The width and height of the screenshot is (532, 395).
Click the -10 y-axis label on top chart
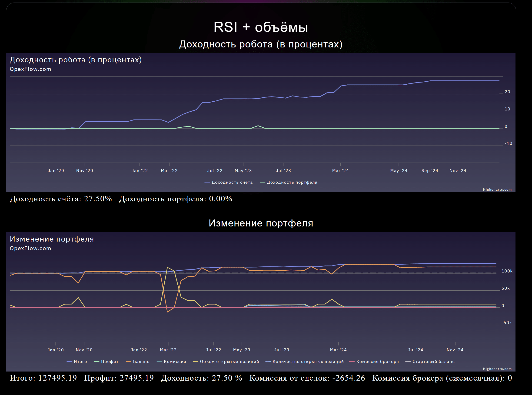508,143
